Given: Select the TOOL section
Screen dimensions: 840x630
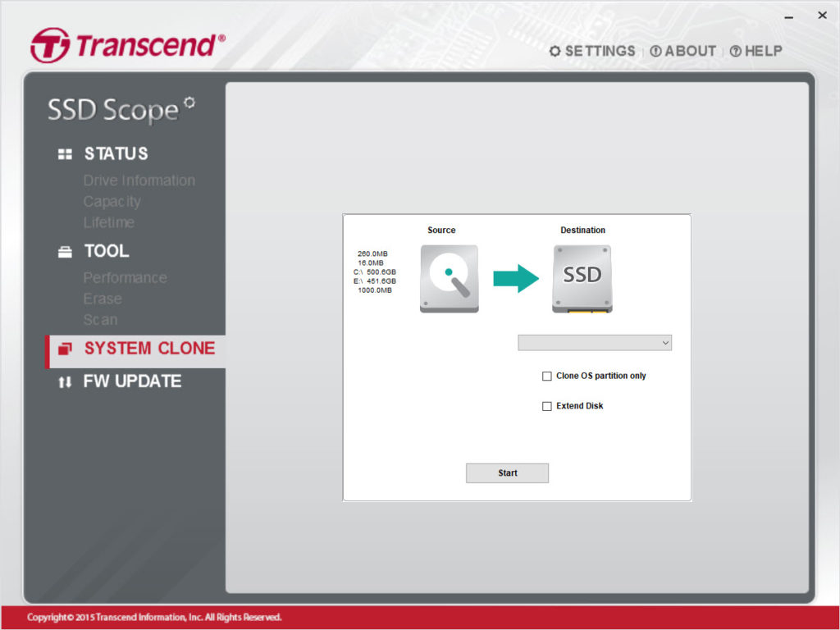Looking at the screenshot, I should pos(107,251).
